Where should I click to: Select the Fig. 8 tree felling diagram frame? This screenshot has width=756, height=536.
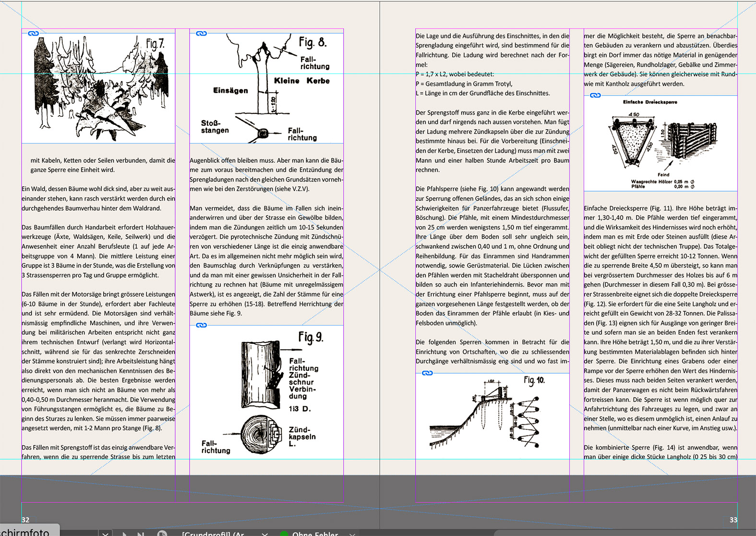(x=266, y=88)
